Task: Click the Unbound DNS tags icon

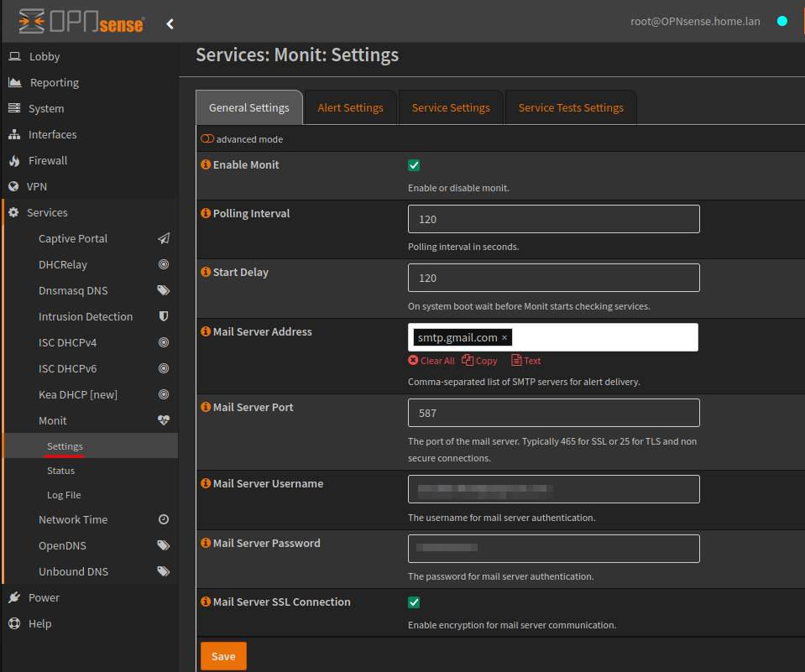Action: tap(163, 571)
